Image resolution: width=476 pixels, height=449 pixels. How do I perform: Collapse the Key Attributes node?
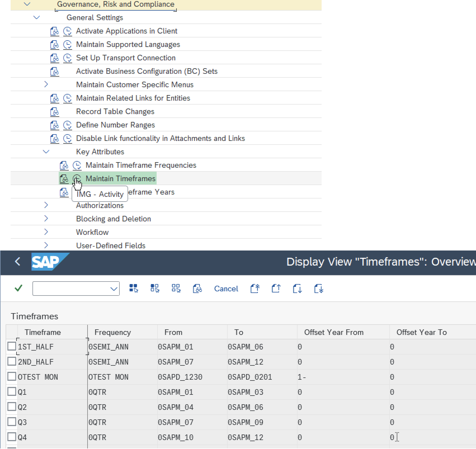(46, 152)
